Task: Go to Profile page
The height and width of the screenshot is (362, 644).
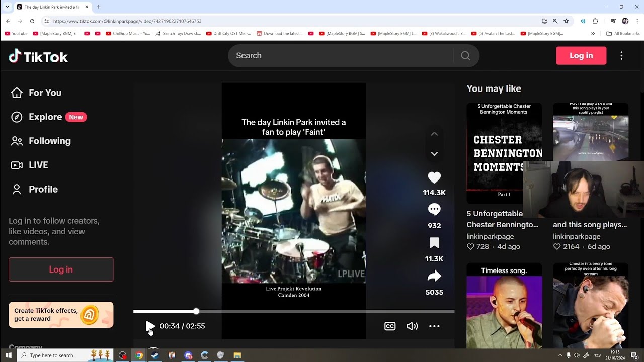Action: 34,189
